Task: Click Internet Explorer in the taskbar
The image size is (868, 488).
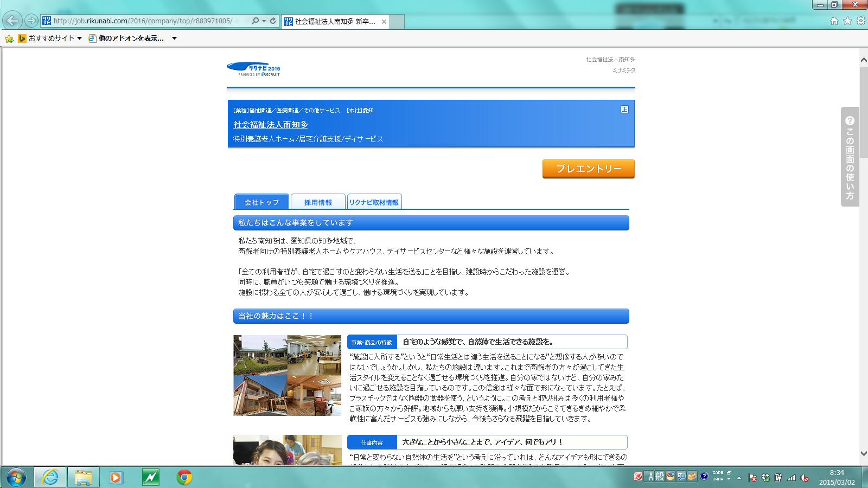Action: tap(50, 478)
